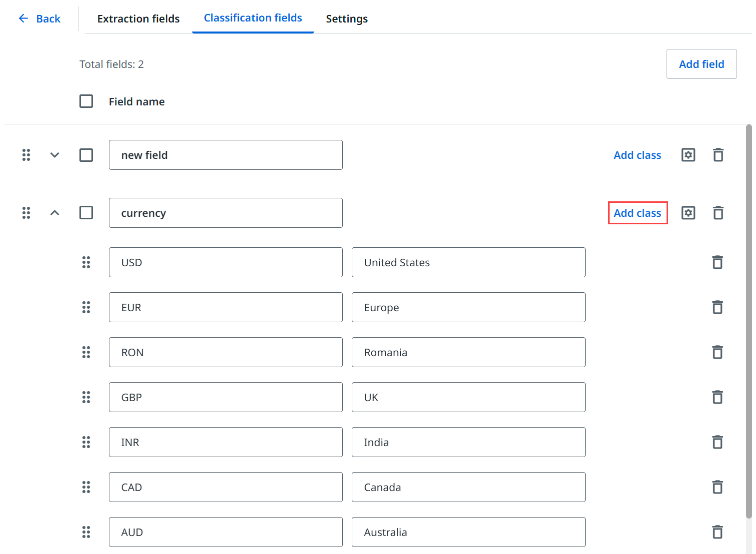Open settings for the currency field
The height and width of the screenshot is (554, 756).
pyautogui.click(x=688, y=213)
